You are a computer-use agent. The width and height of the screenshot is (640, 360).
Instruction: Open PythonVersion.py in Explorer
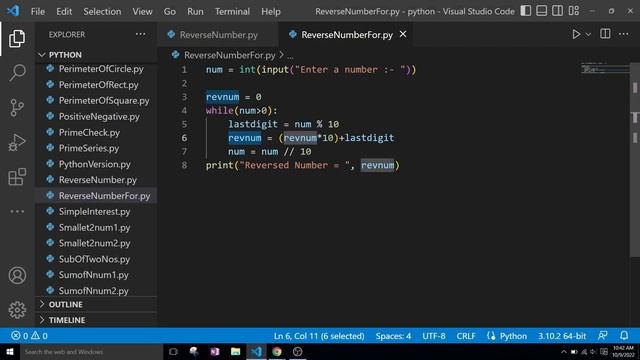tap(96, 164)
